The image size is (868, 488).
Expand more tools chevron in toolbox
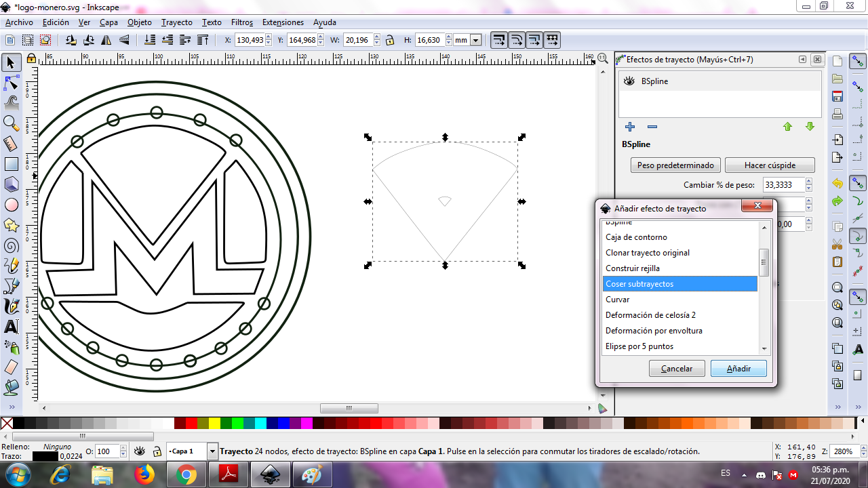pos(11,407)
